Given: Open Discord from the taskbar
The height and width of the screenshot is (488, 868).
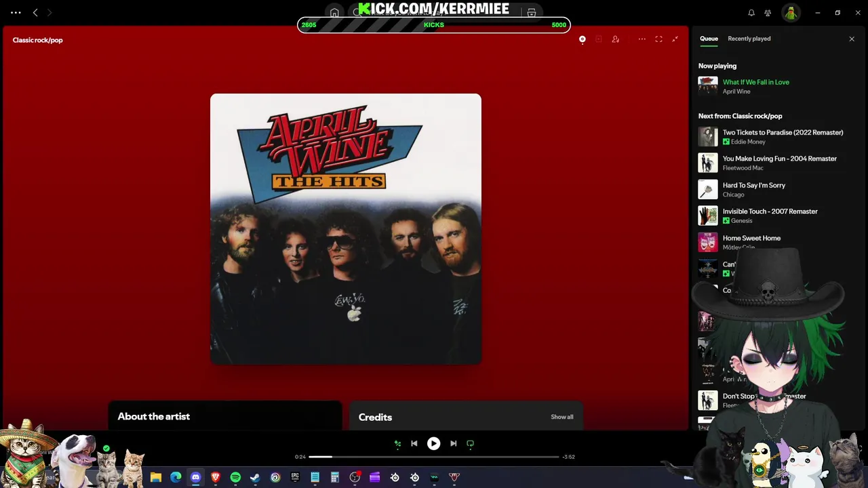Looking at the screenshot, I should 195,478.
